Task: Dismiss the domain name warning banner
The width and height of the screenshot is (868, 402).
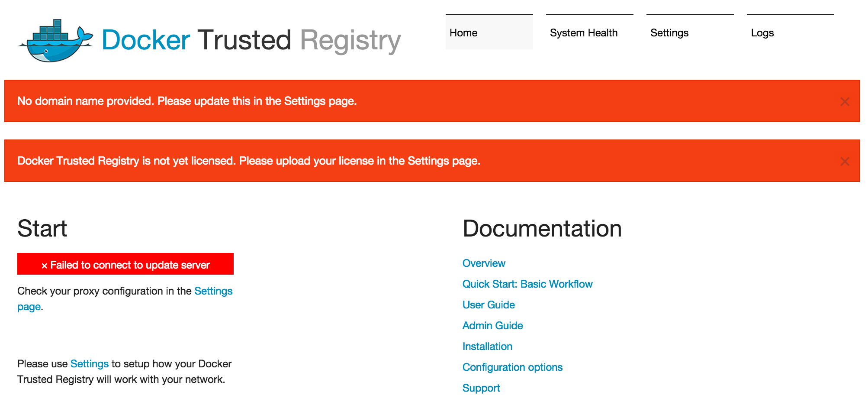Action: pos(844,101)
